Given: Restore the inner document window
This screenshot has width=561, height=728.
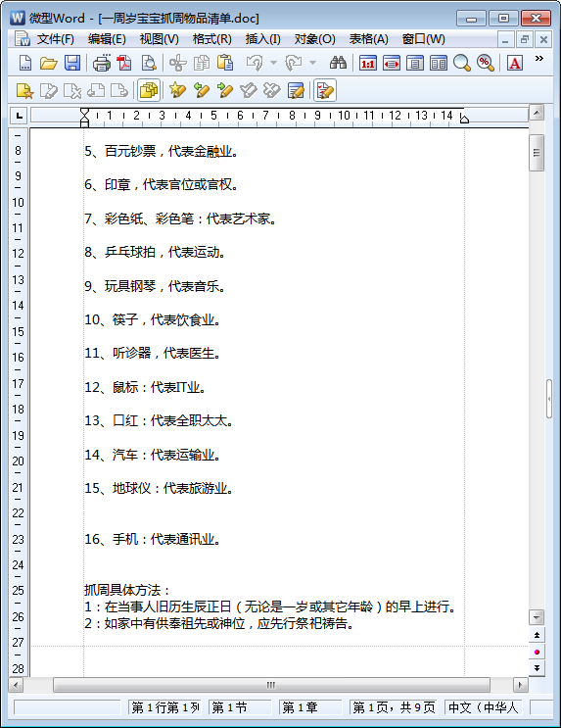Looking at the screenshot, I should (525, 39).
